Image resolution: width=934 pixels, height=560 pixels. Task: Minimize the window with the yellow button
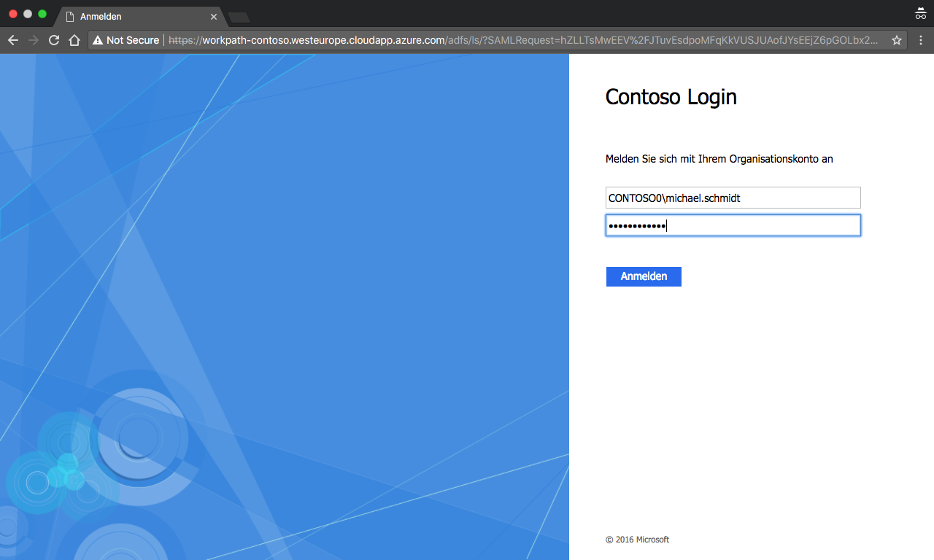pyautogui.click(x=28, y=14)
